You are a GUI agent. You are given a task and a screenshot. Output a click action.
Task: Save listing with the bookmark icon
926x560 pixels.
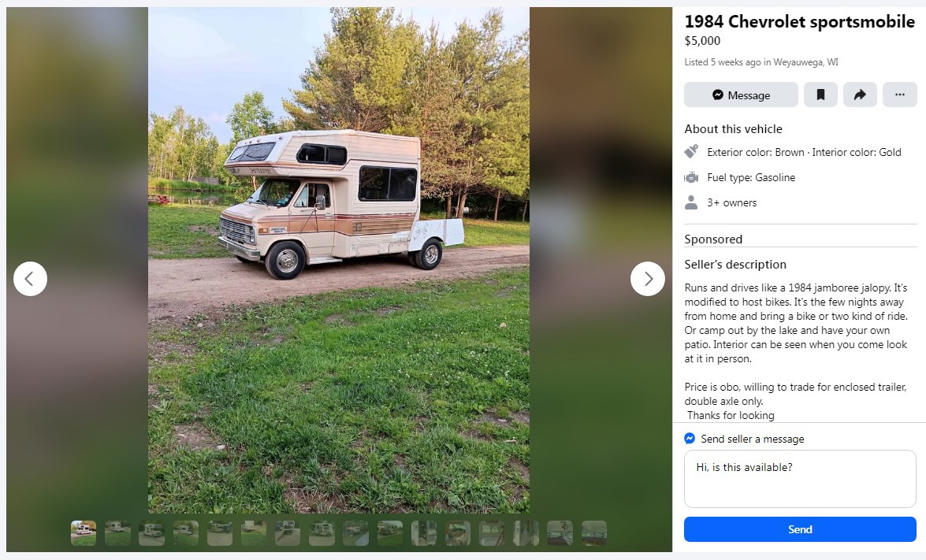pyautogui.click(x=820, y=95)
